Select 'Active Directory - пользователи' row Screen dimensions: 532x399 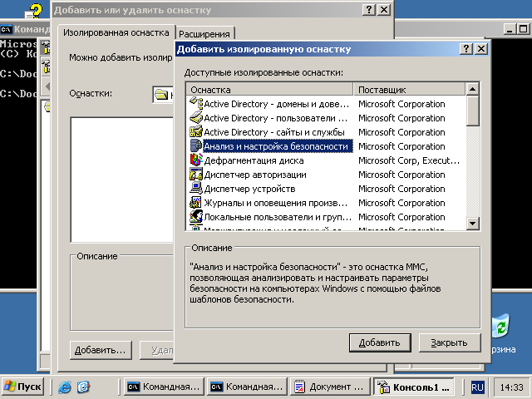(326, 118)
